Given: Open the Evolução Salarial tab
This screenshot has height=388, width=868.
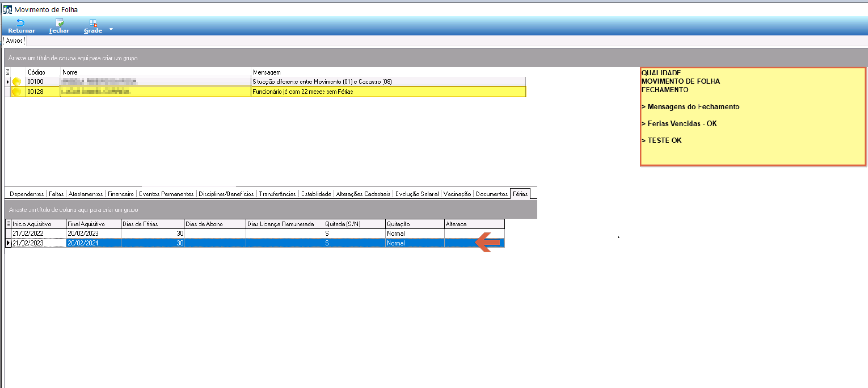Looking at the screenshot, I should pos(417,194).
